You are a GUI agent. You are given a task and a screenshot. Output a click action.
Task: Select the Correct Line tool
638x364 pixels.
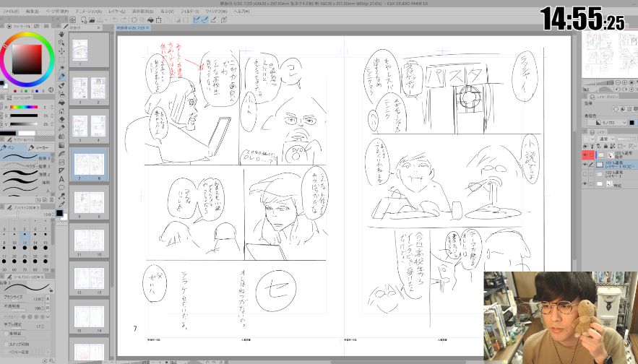click(61, 196)
